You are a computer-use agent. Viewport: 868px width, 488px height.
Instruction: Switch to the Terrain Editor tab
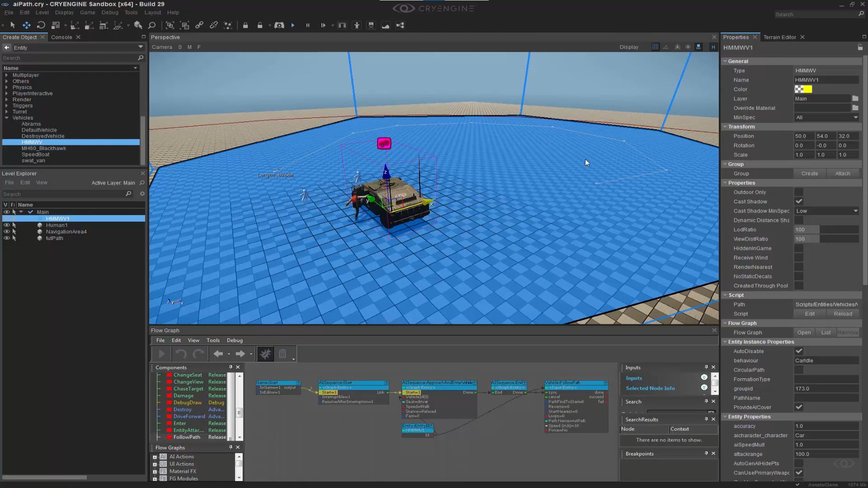coord(779,37)
